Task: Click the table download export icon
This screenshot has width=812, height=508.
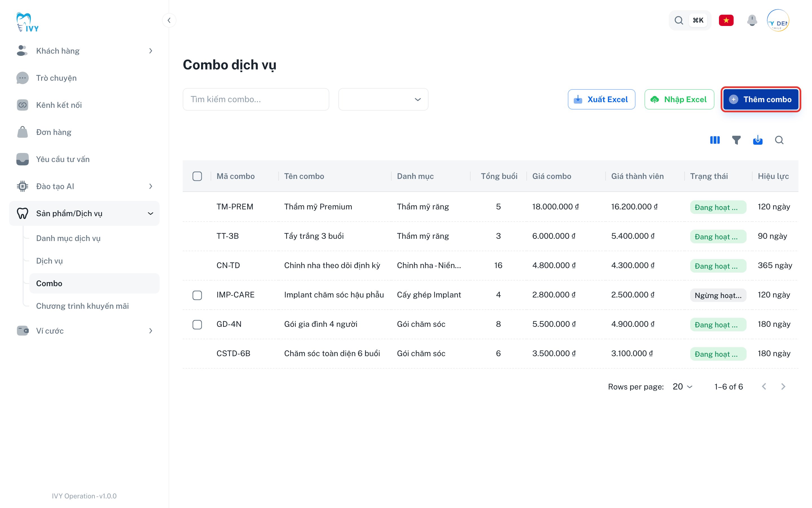Action: click(758, 140)
